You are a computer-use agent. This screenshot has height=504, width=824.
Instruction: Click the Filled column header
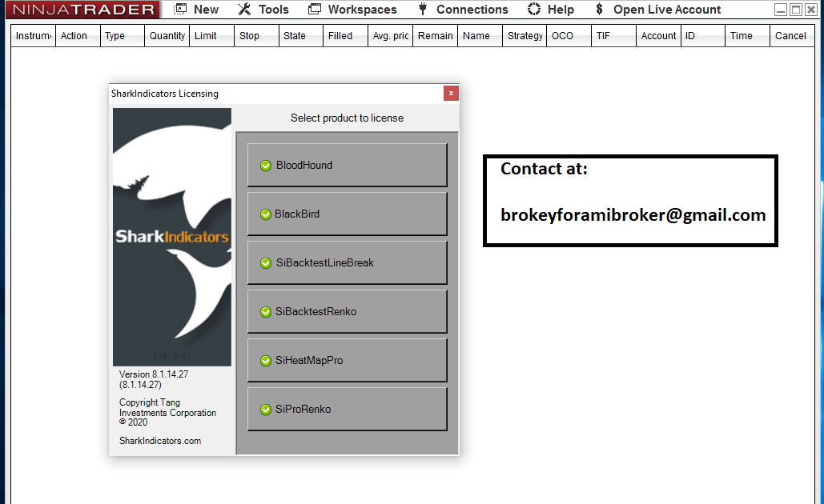345,36
